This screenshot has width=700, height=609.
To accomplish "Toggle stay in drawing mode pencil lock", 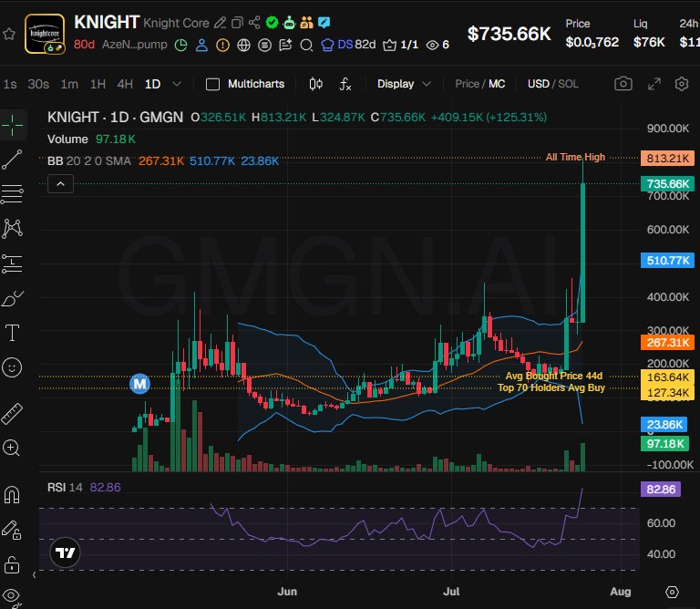I will (12, 531).
